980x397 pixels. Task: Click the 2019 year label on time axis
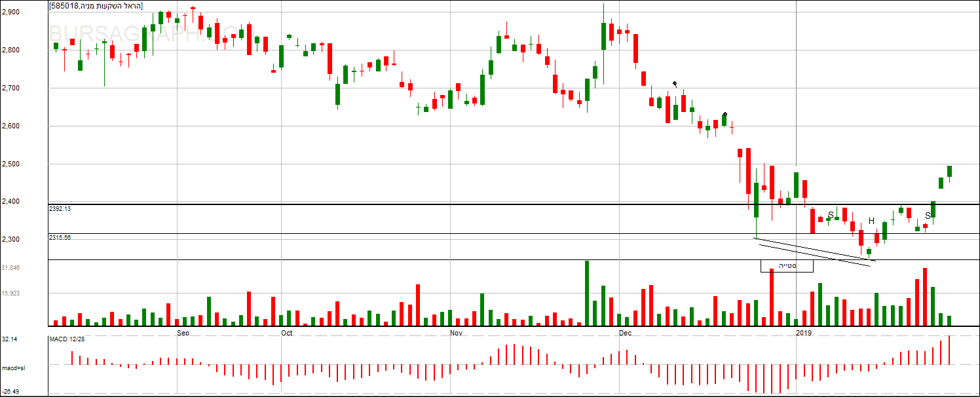[x=804, y=333]
